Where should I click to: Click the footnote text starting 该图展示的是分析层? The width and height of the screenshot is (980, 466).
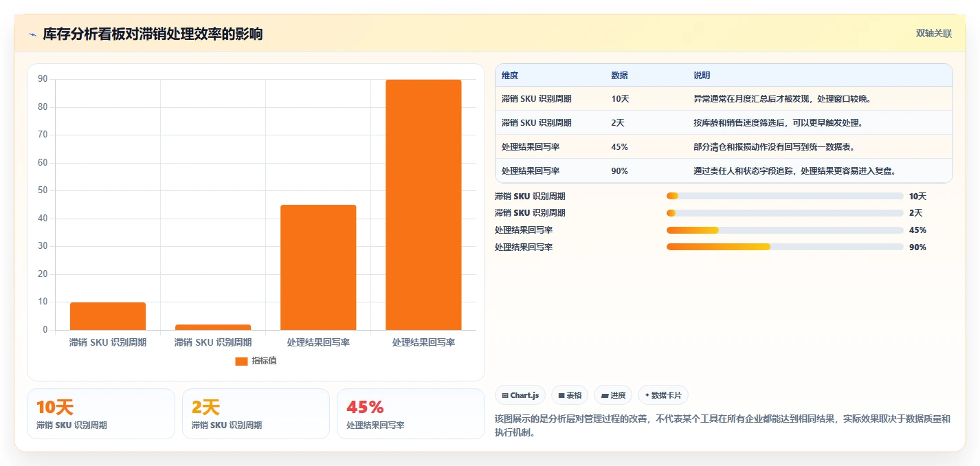(x=723, y=426)
